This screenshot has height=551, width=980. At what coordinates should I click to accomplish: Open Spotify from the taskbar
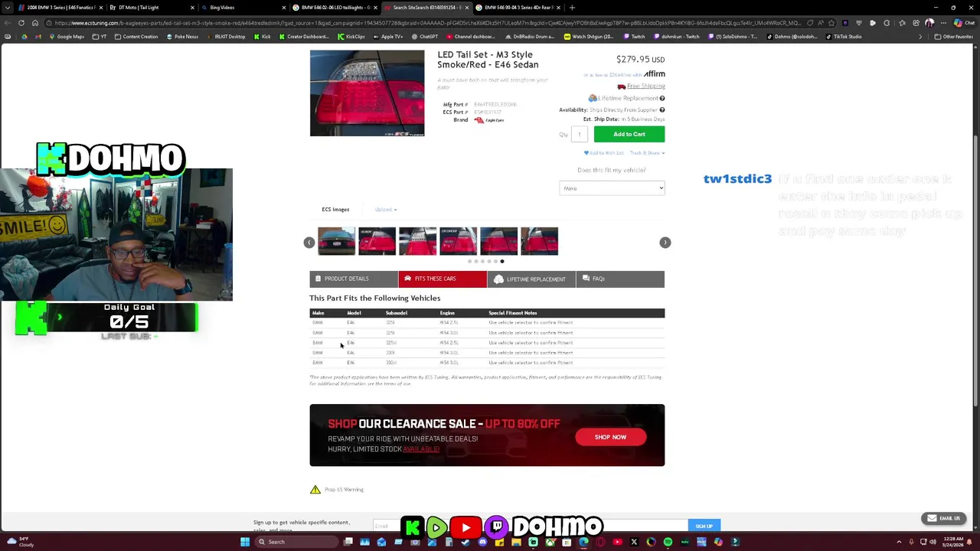[x=668, y=542]
